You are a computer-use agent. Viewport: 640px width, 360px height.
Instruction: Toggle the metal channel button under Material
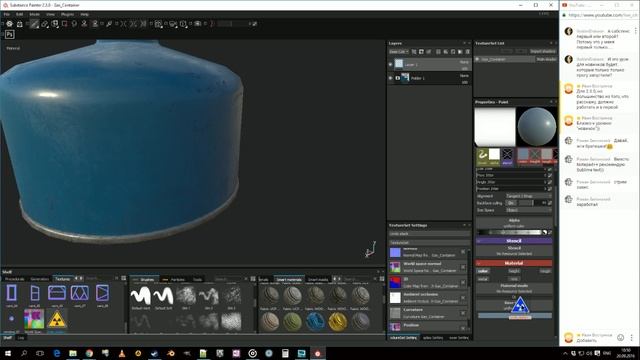(483, 279)
